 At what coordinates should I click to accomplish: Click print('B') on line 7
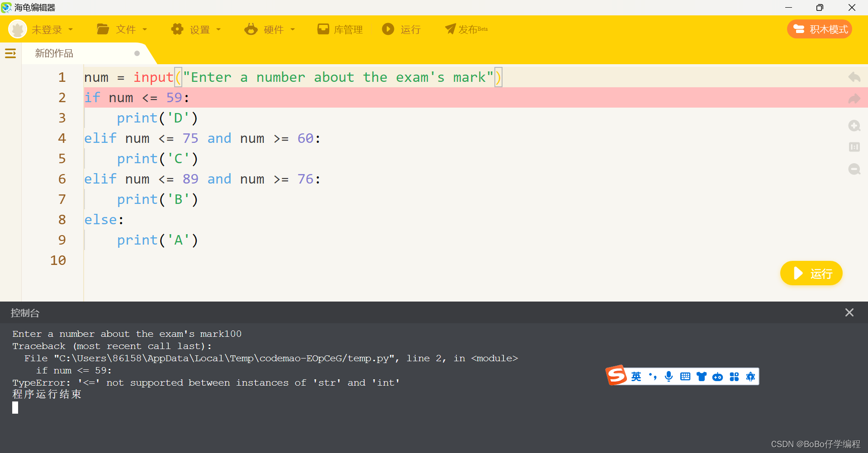tap(157, 199)
